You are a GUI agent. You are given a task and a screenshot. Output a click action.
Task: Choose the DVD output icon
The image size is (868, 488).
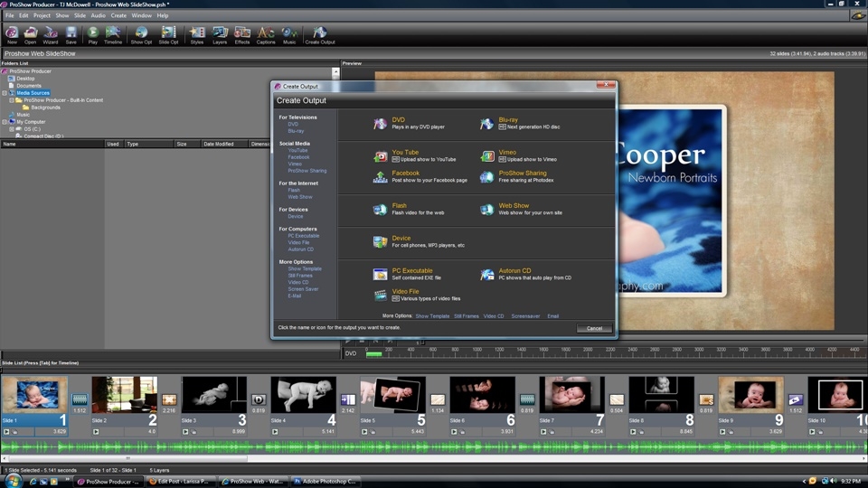coord(380,124)
